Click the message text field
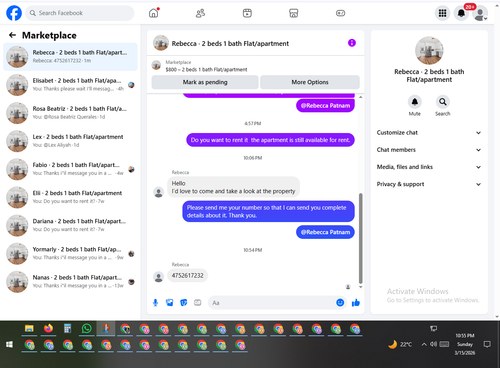 (x=272, y=303)
